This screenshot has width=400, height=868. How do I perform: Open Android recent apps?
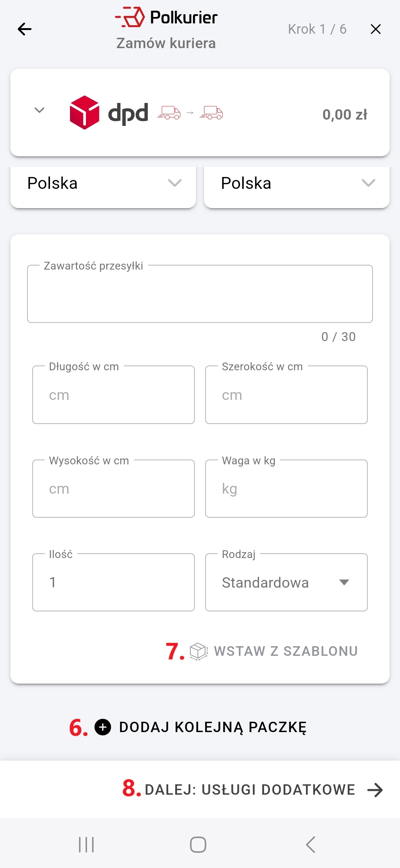coord(86,845)
